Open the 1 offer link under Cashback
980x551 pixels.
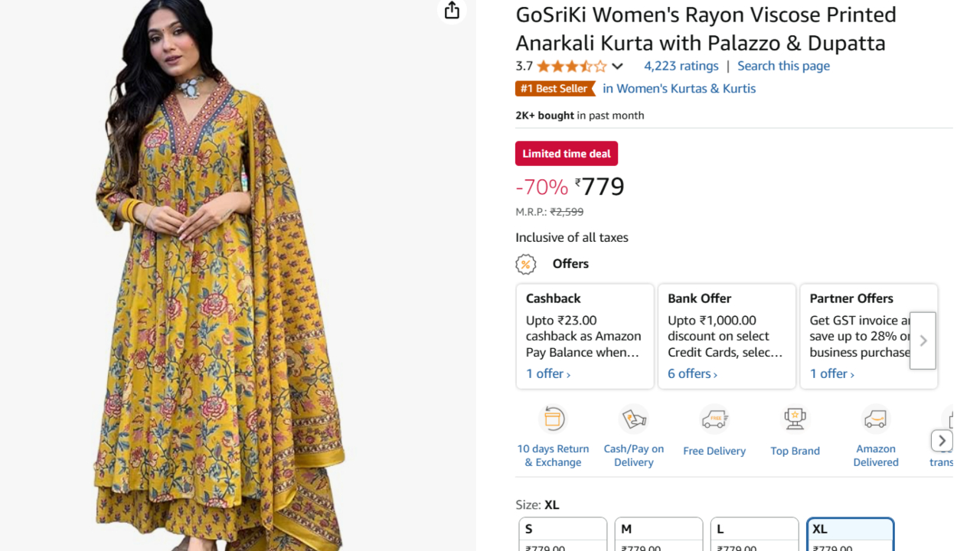pos(545,373)
